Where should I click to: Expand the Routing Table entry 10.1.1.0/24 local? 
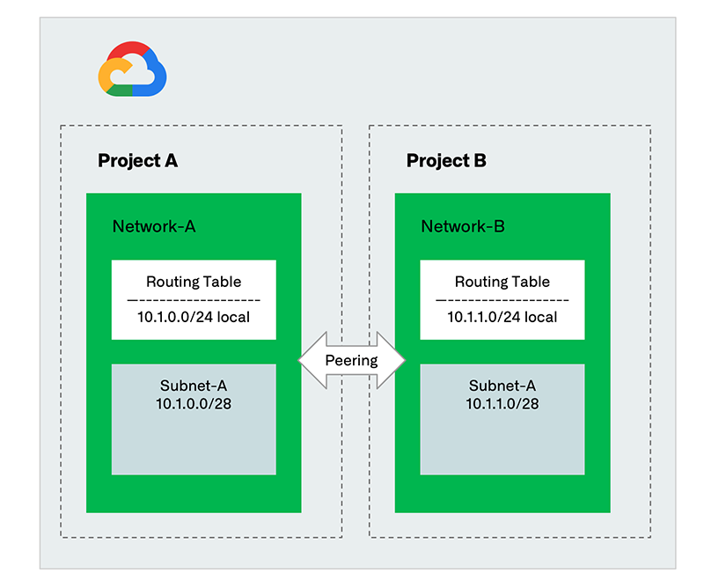[x=502, y=318]
